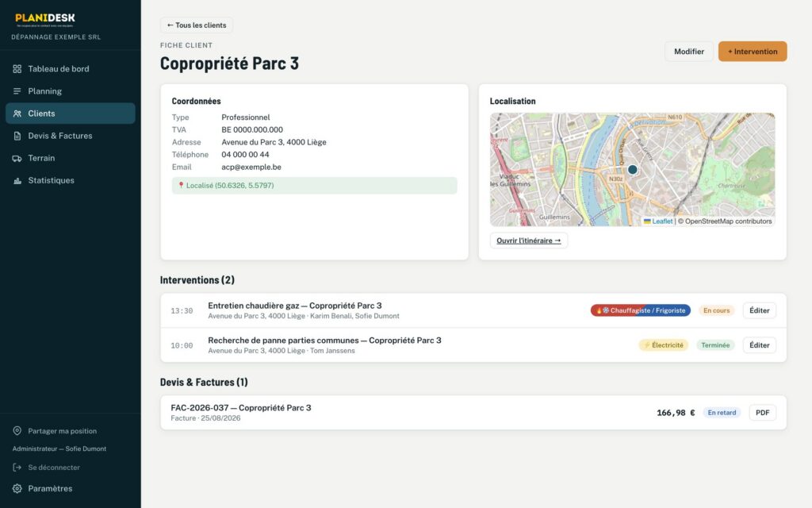The image size is (812, 508).
Task: Click the 13:30 time entry
Action: pos(182,310)
